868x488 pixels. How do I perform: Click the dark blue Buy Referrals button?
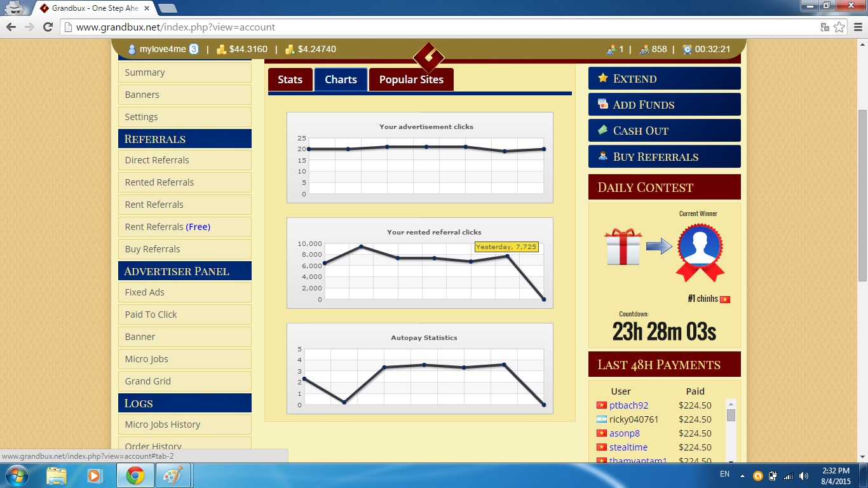pos(665,156)
